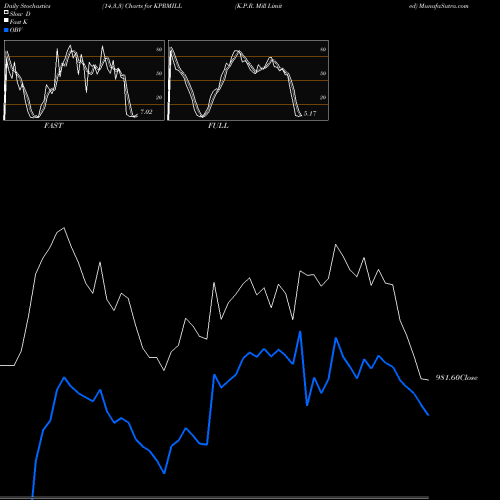Select the 'Daily Stochastics' title text
The image size is (500, 500).
(27, 6)
